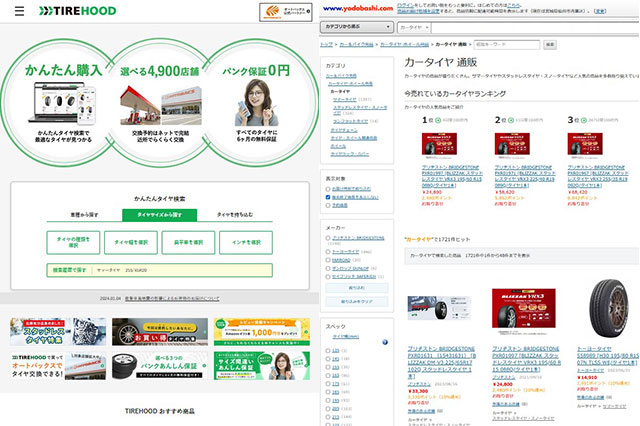The width and height of the screenshot is (640, 426).
Task: Open the rank 3 BLIZZAK product thumbnail
Action: [585, 144]
